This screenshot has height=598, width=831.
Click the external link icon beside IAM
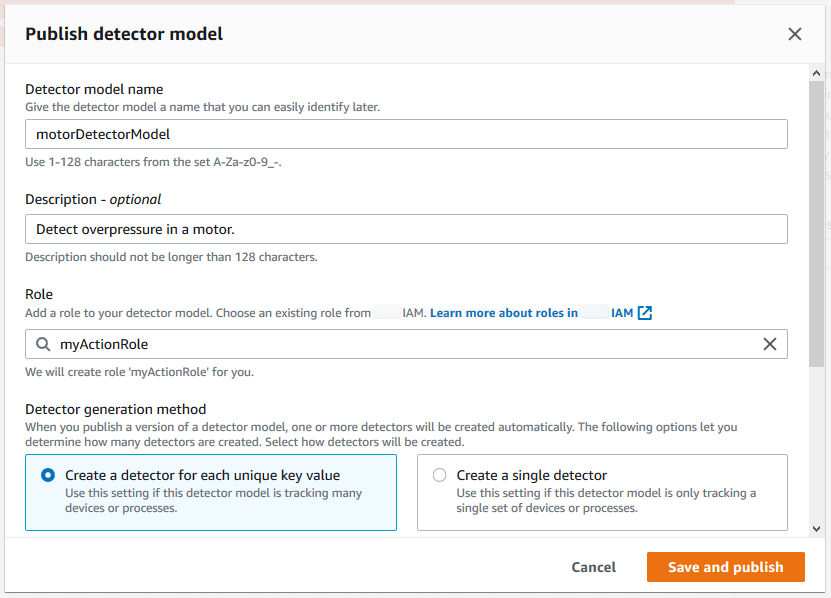point(645,313)
